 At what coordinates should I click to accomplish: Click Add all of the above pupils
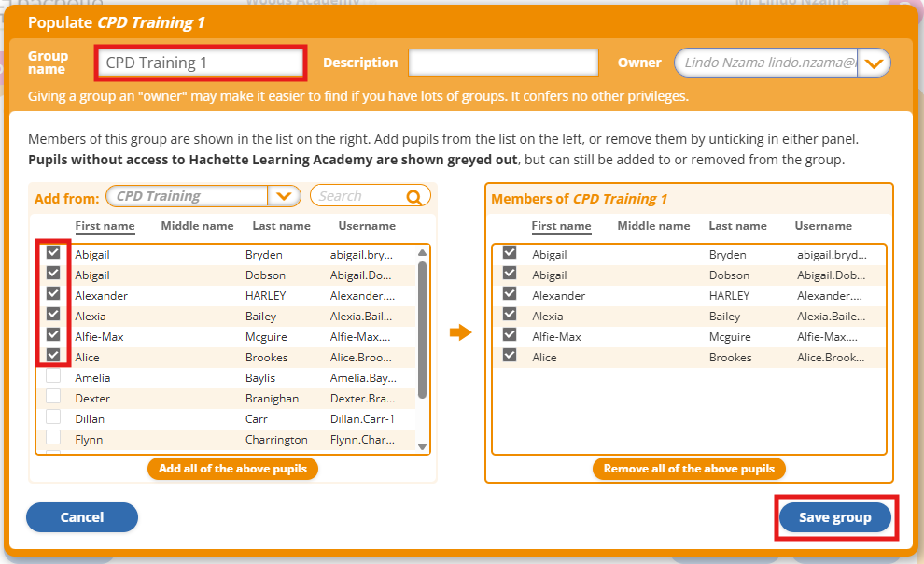pyautogui.click(x=232, y=469)
